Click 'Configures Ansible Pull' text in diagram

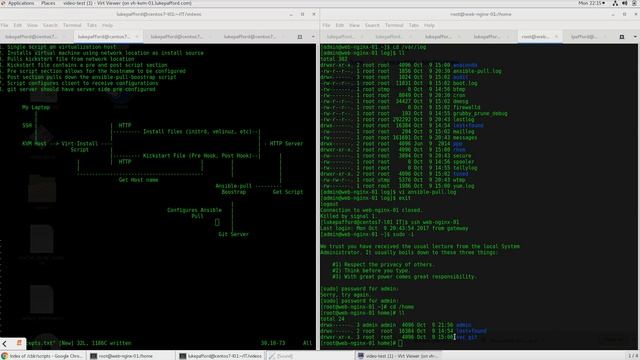coord(194,213)
